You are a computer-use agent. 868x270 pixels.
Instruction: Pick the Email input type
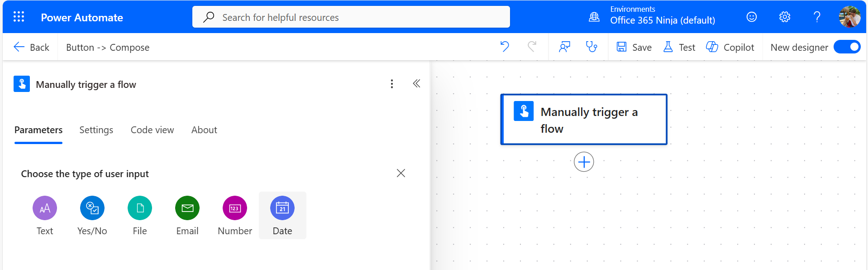point(187,216)
